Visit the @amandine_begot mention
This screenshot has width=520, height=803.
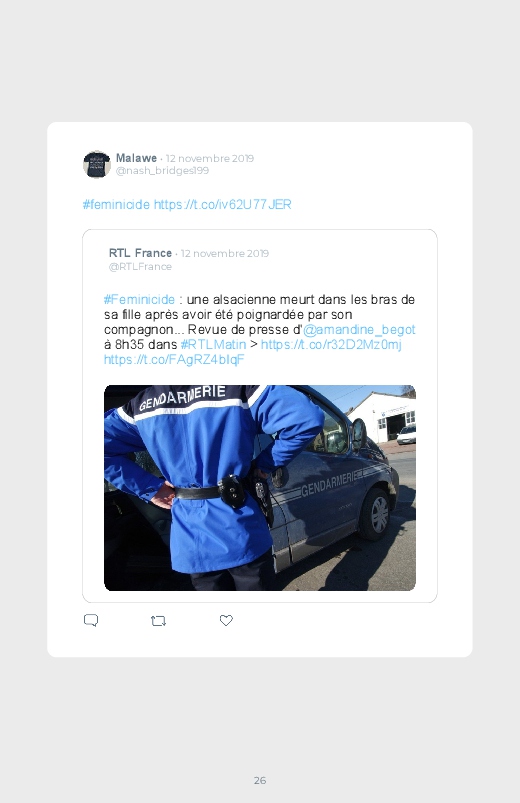click(359, 329)
